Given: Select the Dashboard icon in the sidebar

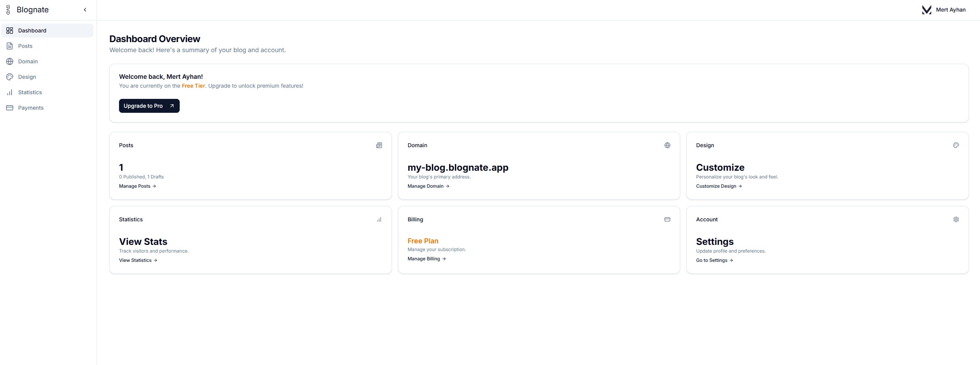Looking at the screenshot, I should point(10,30).
